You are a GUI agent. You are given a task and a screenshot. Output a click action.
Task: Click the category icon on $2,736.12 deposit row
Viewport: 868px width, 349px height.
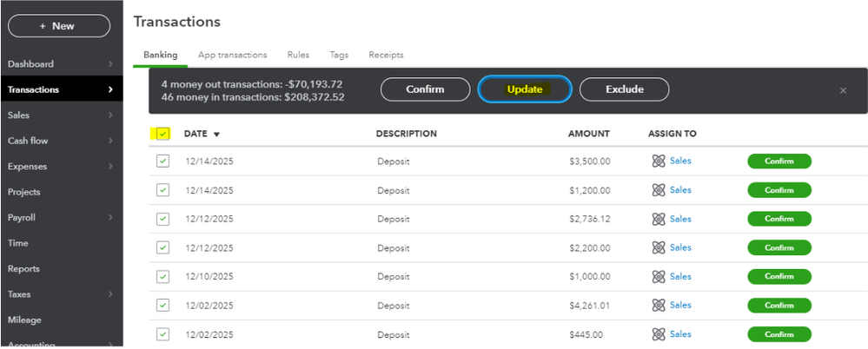coord(659,219)
